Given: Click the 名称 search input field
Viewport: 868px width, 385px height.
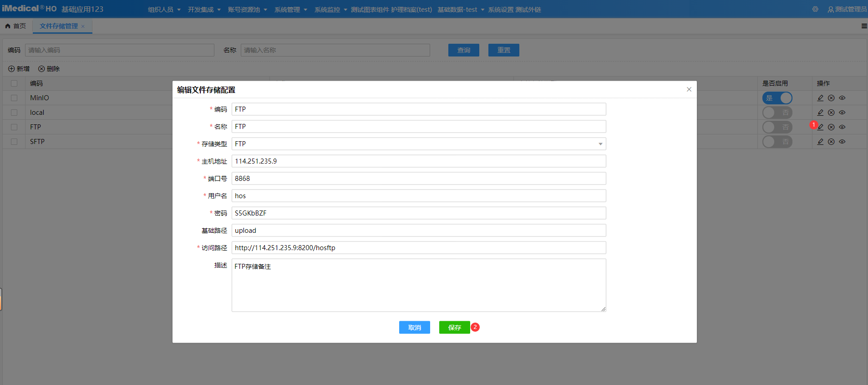Looking at the screenshot, I should (x=335, y=50).
